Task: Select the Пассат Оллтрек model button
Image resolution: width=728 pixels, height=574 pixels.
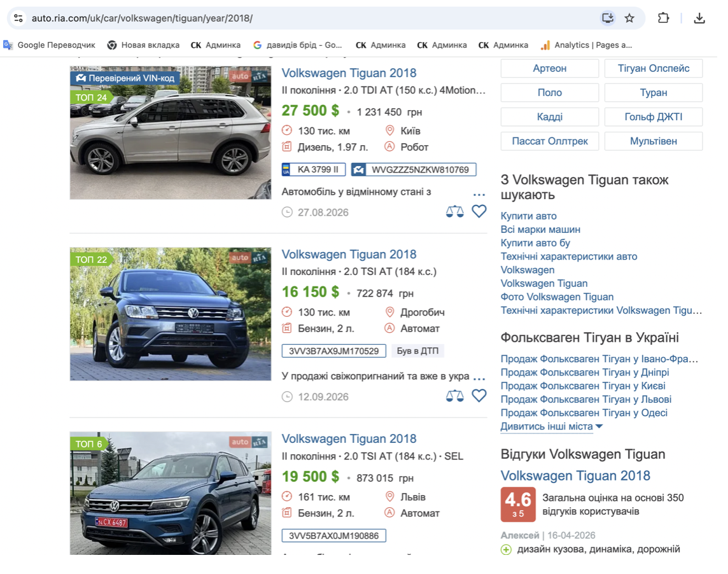Action: [x=550, y=141]
